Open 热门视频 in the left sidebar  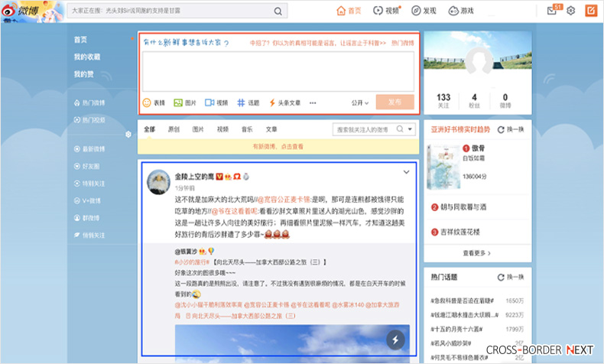coord(89,120)
